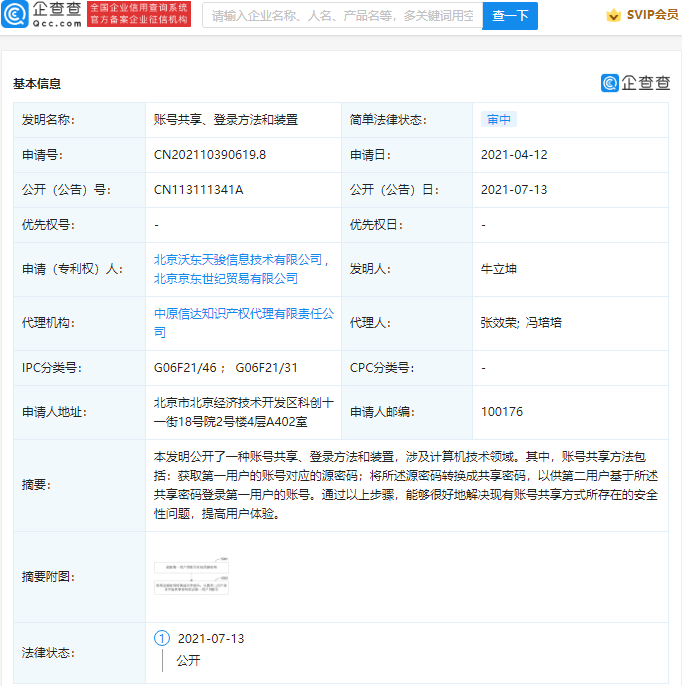The height and width of the screenshot is (686, 682).
Task: Click the 公开 entry under 法律状态
Action: click(x=189, y=661)
